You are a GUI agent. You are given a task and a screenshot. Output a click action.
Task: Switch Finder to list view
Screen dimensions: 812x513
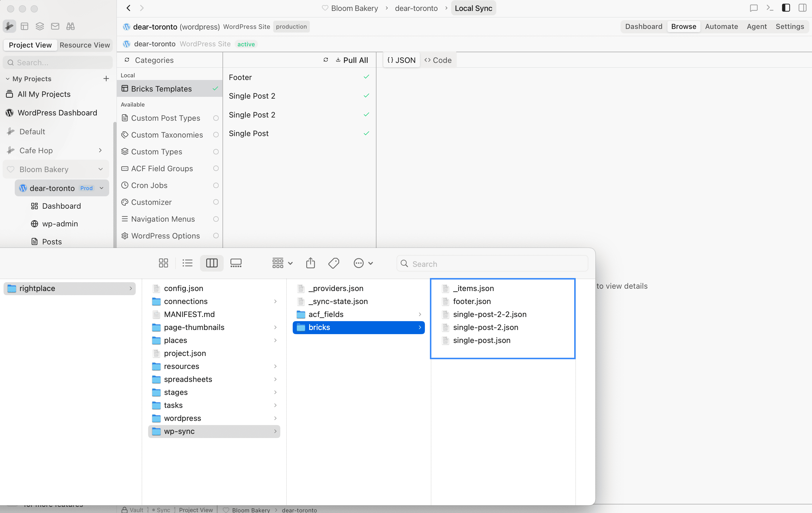point(187,263)
